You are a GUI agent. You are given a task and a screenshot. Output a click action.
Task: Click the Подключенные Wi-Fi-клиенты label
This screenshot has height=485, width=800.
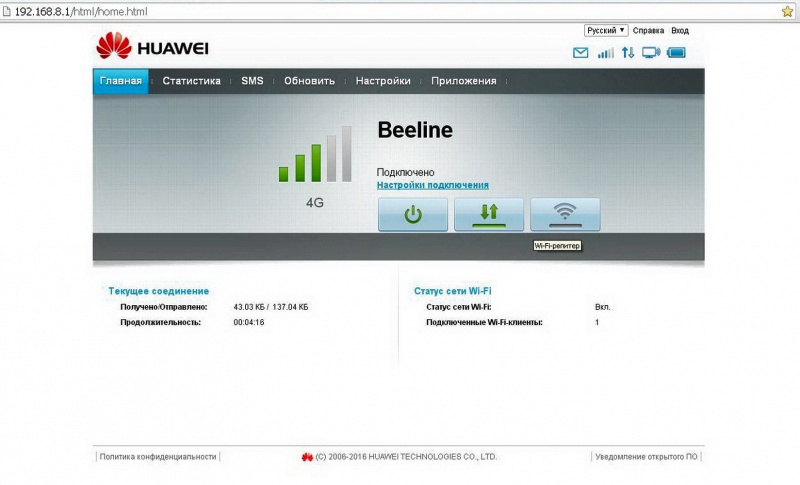pos(484,322)
